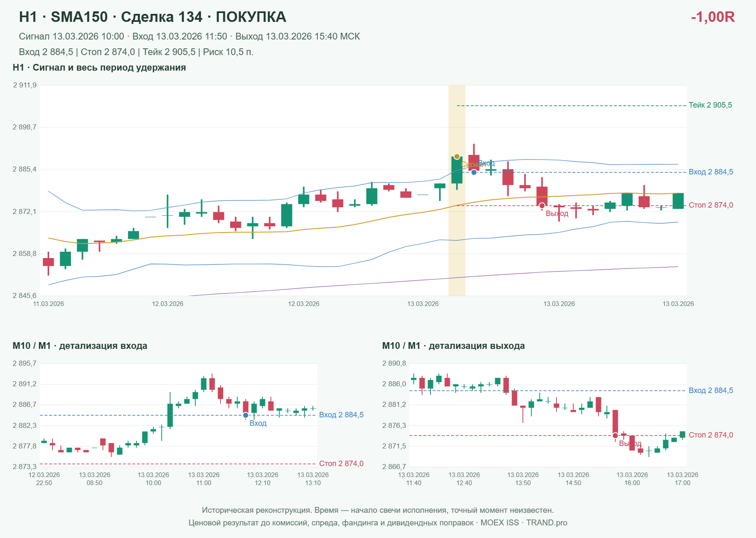Click the red Выход dot in exit detail chart
Screen dimensions: 756x538
(615, 435)
